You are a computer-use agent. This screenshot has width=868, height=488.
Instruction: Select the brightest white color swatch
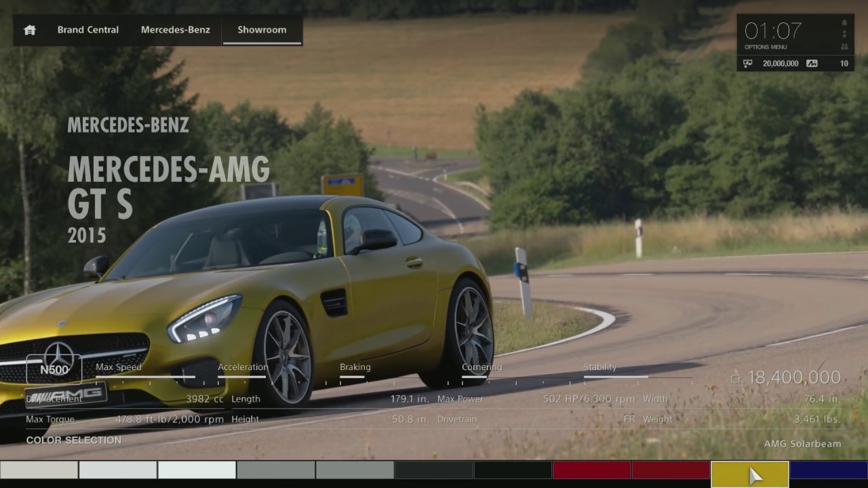coord(197,470)
